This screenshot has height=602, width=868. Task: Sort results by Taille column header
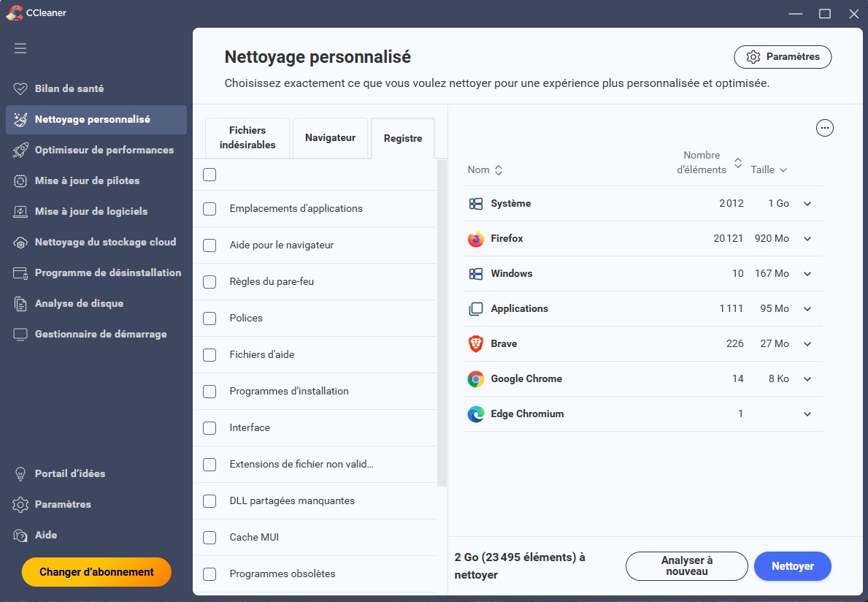pyautogui.click(x=768, y=169)
